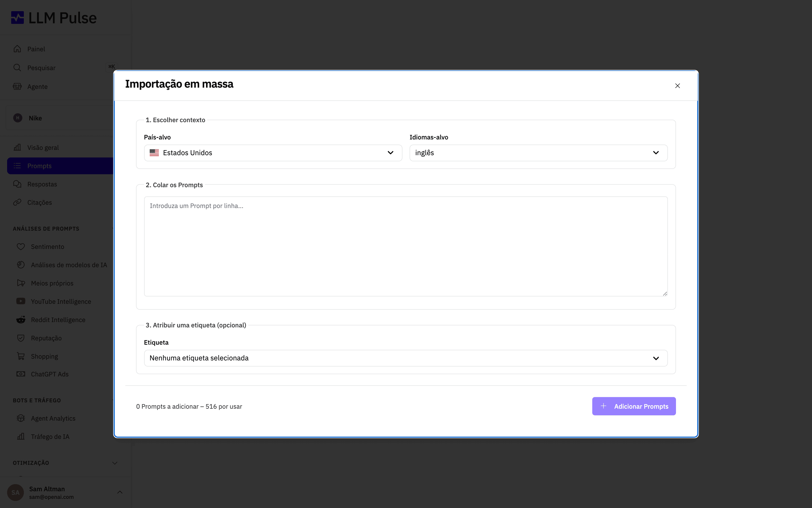
Task: Open the Sentimento heart icon
Action: click(x=21, y=247)
